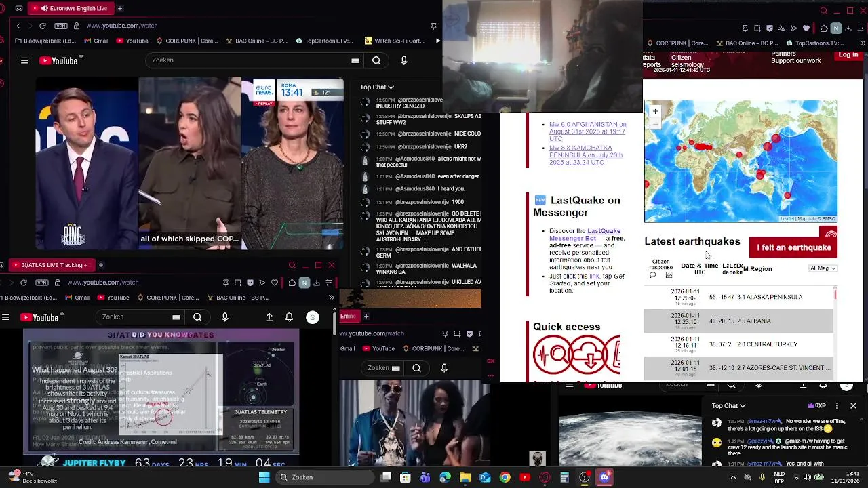The image size is (868, 488).
Task: Click Log in on EMSC site
Action: 848,54
